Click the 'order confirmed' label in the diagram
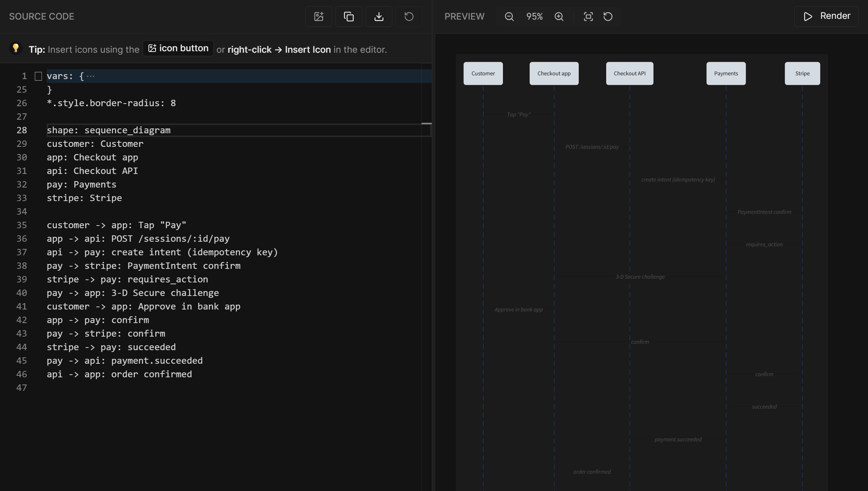Screen dimensions: 868x491 592,472
